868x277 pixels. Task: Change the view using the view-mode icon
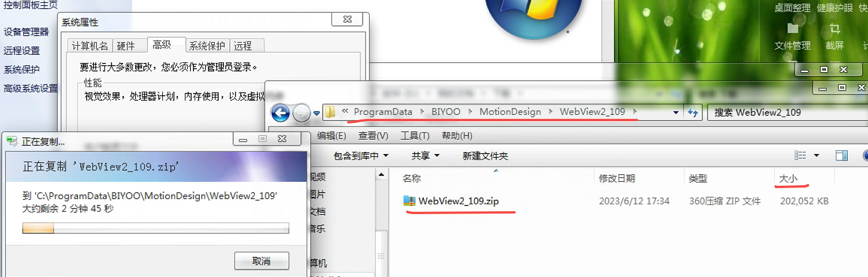(x=800, y=155)
